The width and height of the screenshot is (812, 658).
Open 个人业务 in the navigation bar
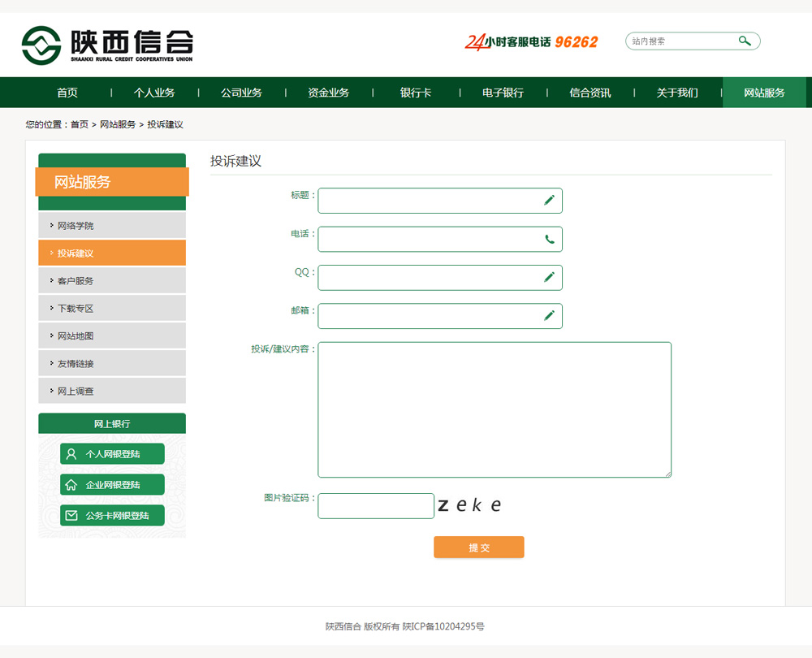154,93
